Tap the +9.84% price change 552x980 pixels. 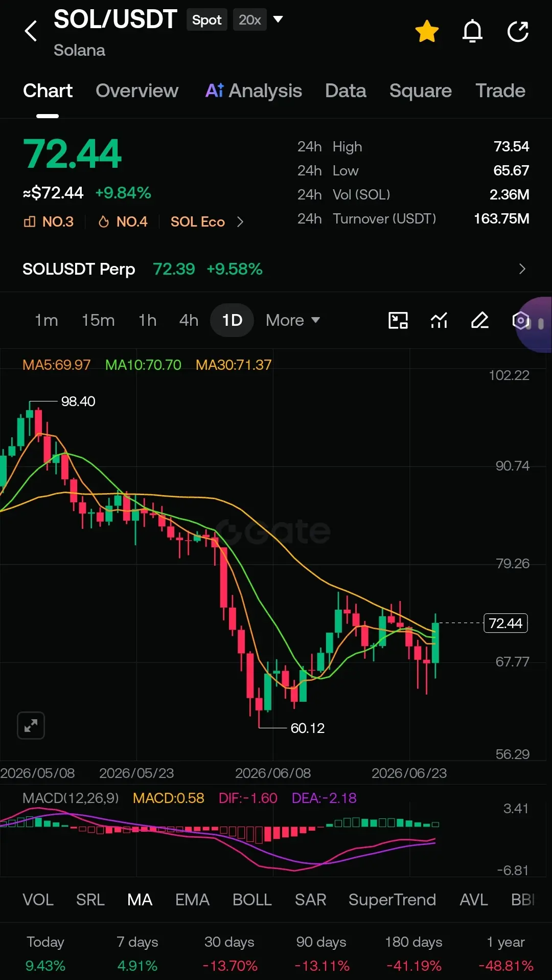click(123, 193)
